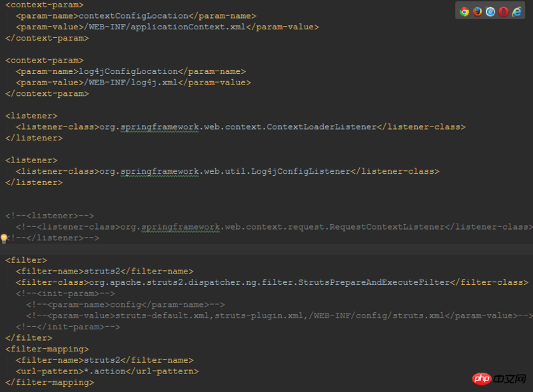Click Log4jConfigListener class name line
This screenshot has height=392, width=533.
point(227,171)
